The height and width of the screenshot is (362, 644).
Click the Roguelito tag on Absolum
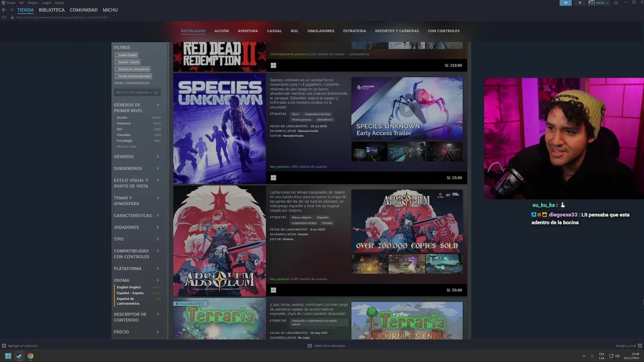pos(323,217)
